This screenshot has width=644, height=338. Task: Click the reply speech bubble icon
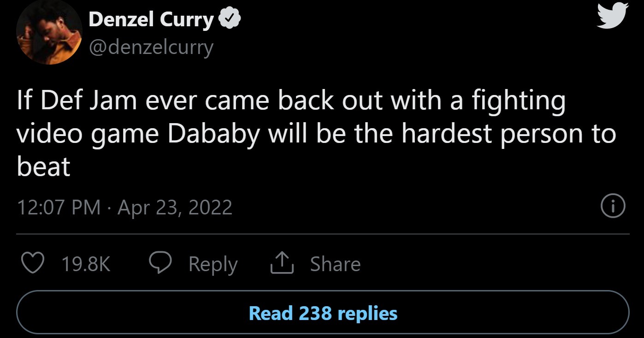coord(161,264)
